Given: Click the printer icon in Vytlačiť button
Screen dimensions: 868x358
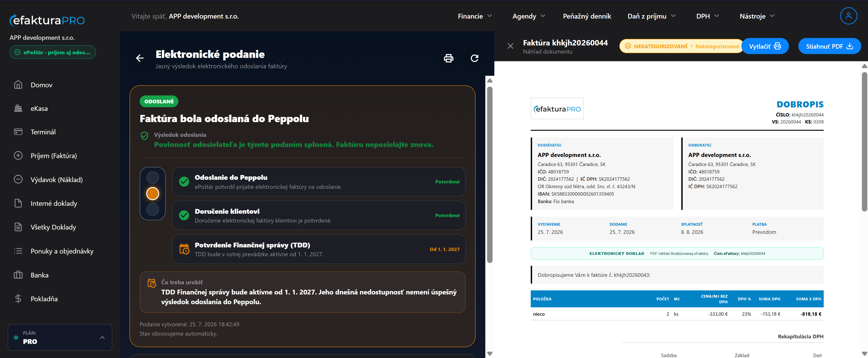Looking at the screenshot, I should pyautogui.click(x=777, y=46).
